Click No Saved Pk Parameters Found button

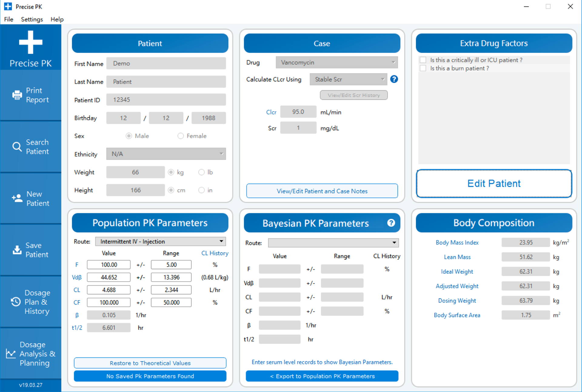pos(150,376)
